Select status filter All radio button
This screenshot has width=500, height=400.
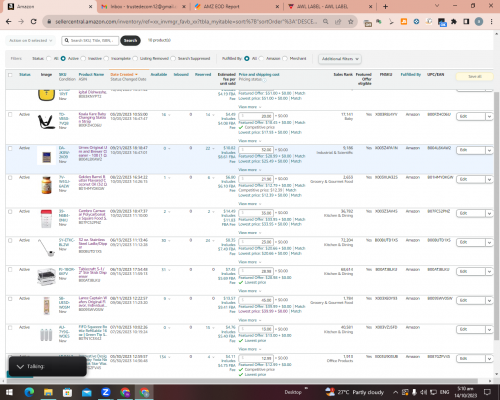[x=49, y=58]
